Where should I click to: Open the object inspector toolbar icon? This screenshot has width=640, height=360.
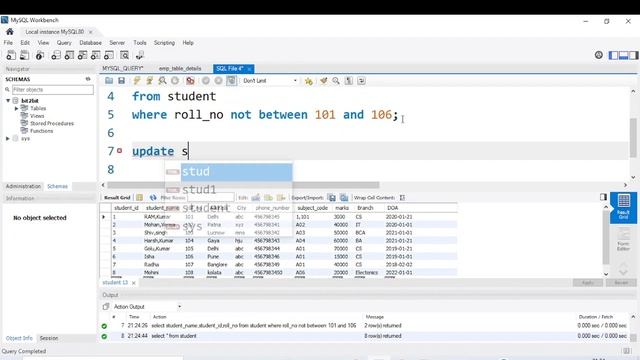click(x=40, y=56)
